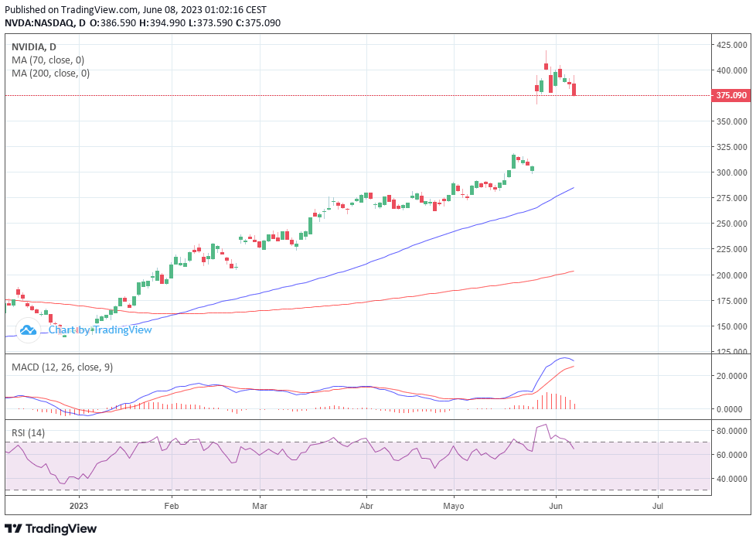Click the 2023 label on time axis
Image resolution: width=756 pixels, height=543 pixels.
coord(79,506)
